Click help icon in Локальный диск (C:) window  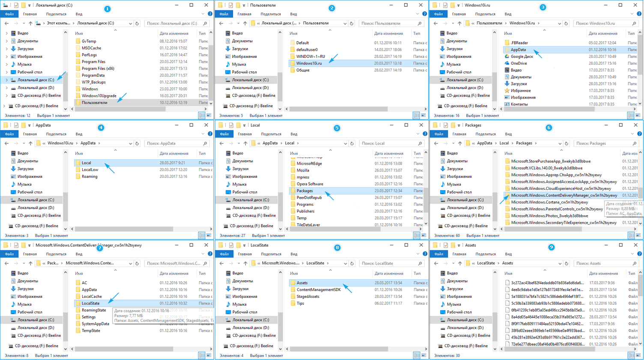[210, 14]
